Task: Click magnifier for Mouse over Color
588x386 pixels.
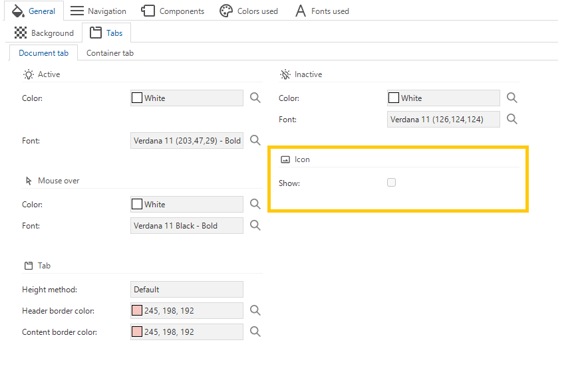Action: 255,204
